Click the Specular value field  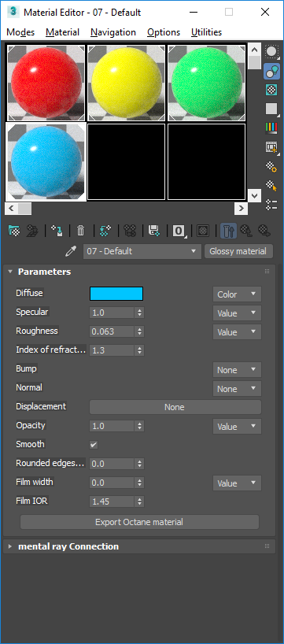click(x=112, y=313)
